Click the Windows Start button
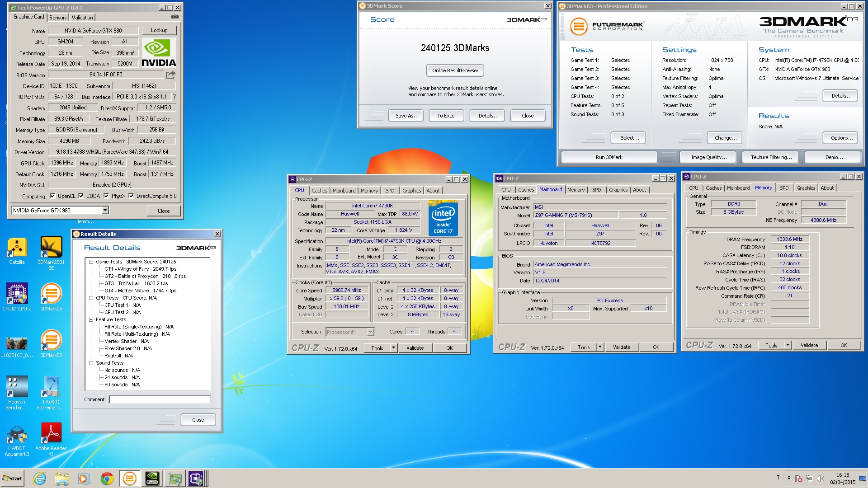Screen dimensions: 868x488 pos(12,479)
